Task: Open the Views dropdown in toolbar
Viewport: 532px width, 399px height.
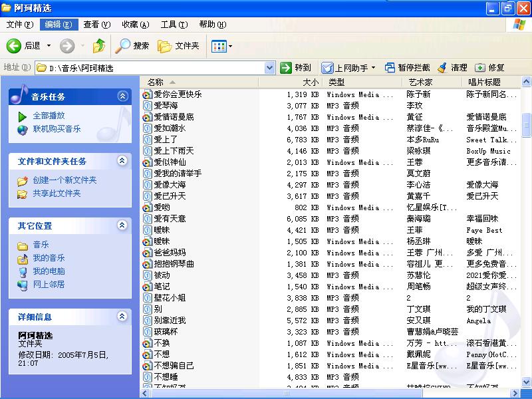Action: click(x=221, y=46)
